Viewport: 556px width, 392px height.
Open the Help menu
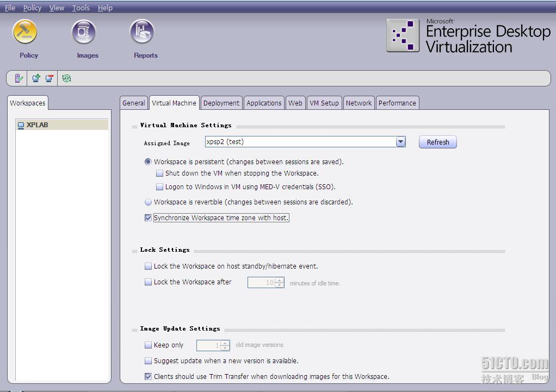(106, 8)
